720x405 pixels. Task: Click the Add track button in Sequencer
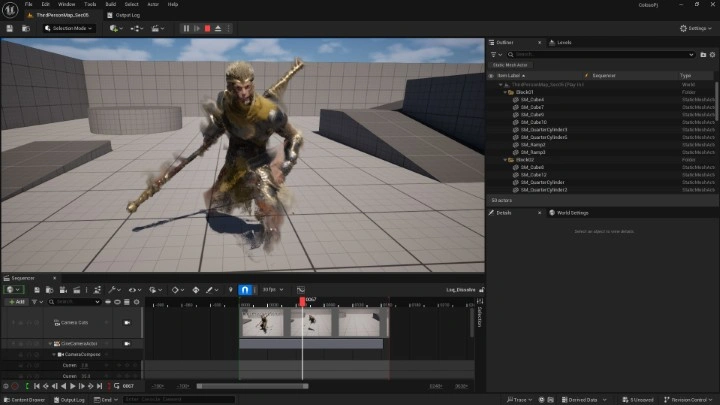pos(19,301)
